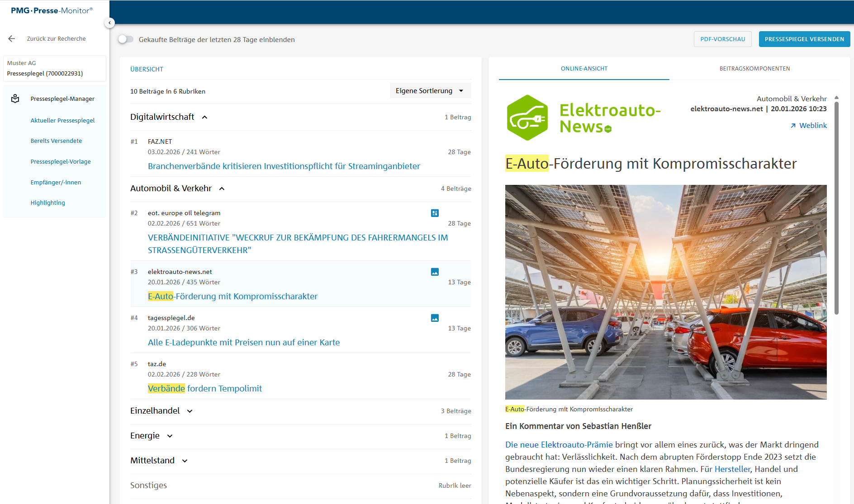The width and height of the screenshot is (854, 504).
Task: Click the article preview scrollbar
Action: click(836, 208)
